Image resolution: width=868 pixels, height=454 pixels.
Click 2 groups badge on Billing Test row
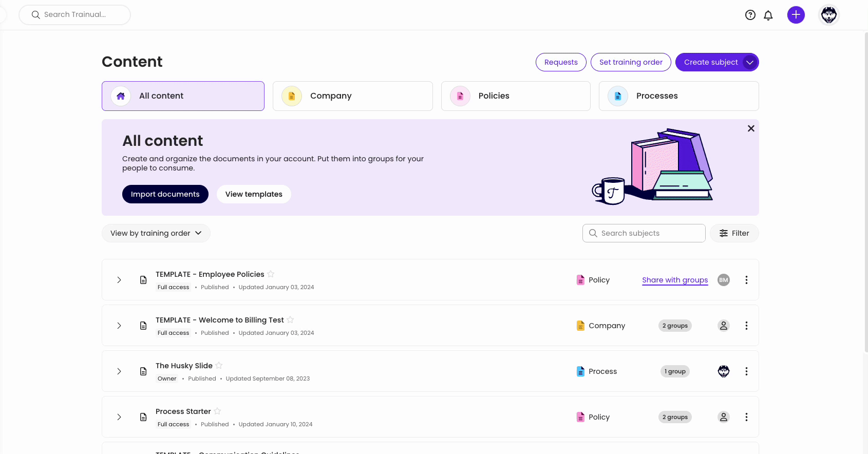point(675,326)
